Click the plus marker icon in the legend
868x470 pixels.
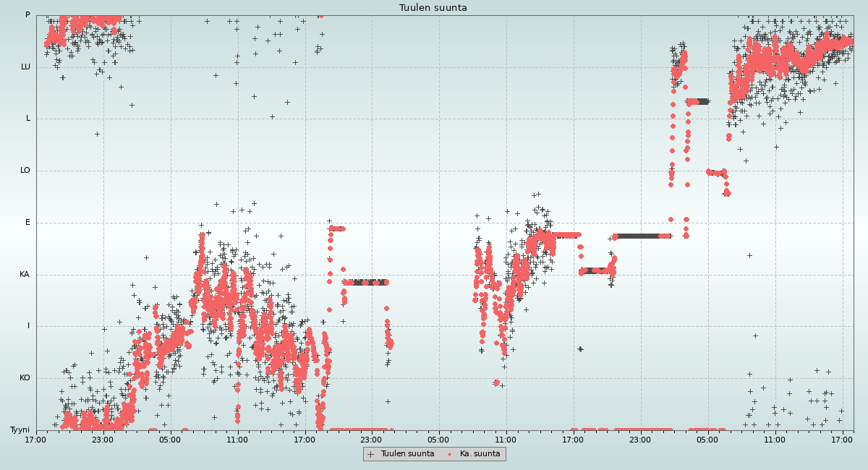(371, 454)
